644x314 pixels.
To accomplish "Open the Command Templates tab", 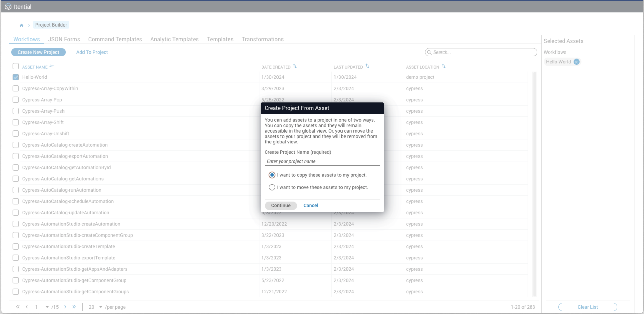I will click(115, 39).
